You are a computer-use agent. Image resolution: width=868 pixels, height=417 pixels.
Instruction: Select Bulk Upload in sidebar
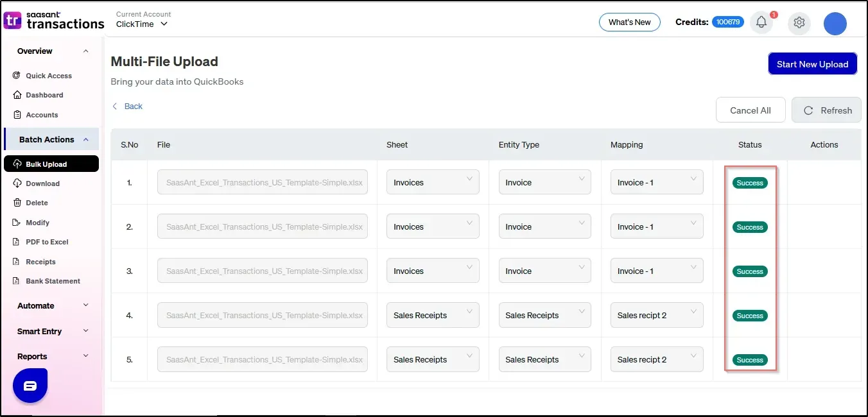tap(51, 164)
